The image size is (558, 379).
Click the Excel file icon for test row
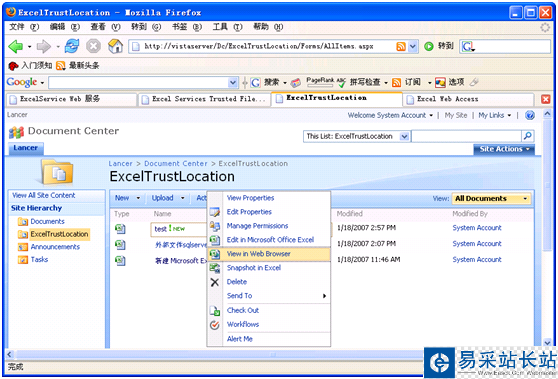tap(120, 228)
